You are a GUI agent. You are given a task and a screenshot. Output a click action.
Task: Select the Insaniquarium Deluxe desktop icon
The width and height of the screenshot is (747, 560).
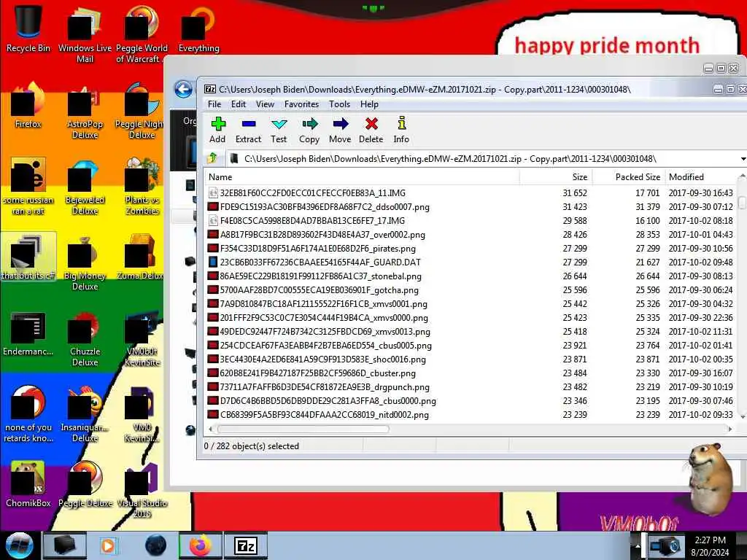pyautogui.click(x=85, y=414)
